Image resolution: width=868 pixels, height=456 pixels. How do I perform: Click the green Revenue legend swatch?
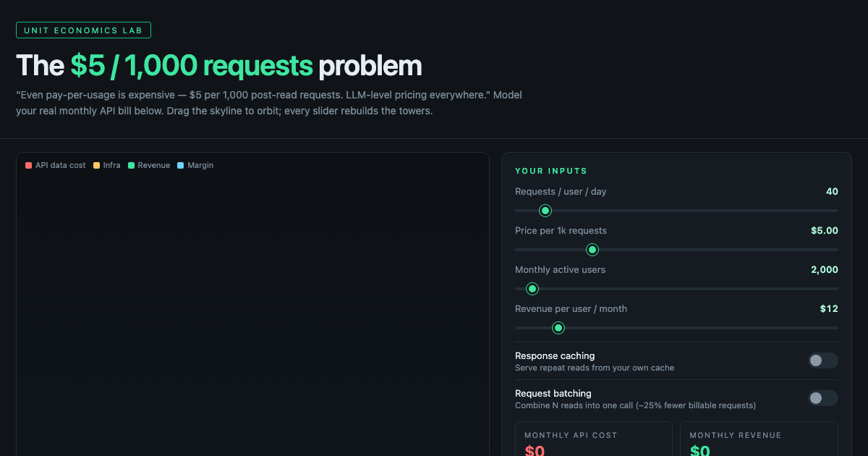(131, 166)
